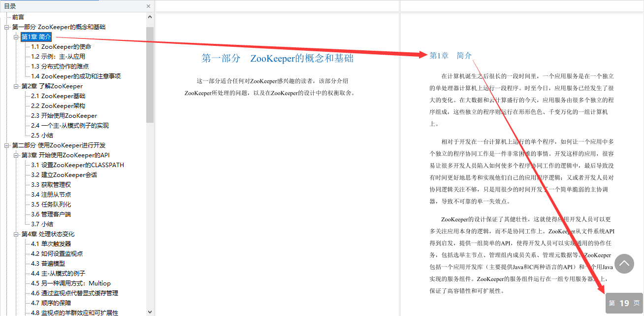Go to 1.2 示例：主-从应用
This screenshot has height=316, width=644.
coord(58,57)
